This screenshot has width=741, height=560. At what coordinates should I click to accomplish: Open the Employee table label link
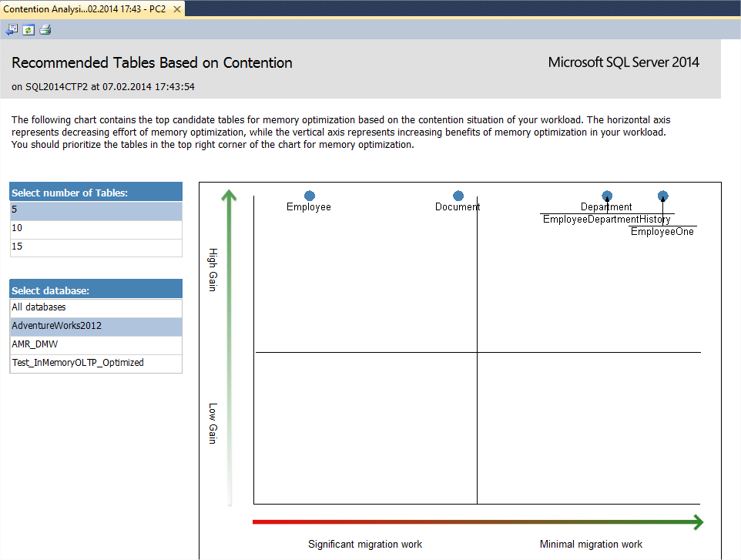pyautogui.click(x=309, y=207)
